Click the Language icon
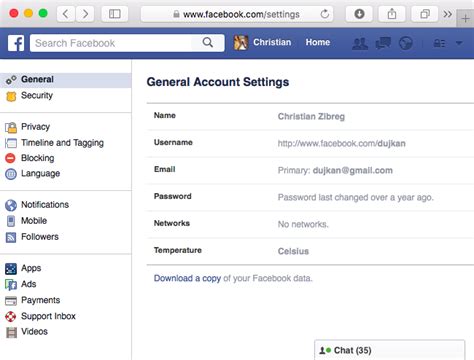Image resolution: width=474 pixels, height=360 pixels. (x=11, y=174)
